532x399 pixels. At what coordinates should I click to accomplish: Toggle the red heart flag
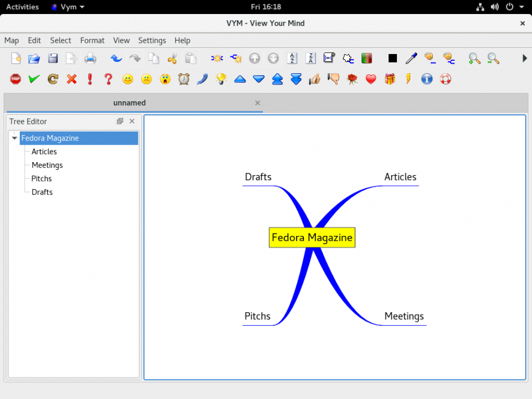pos(370,79)
